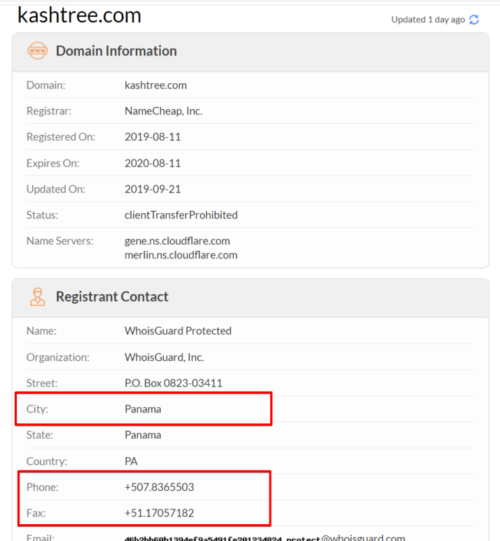Viewport: 500px width, 541px height.
Task: Click the name WhoisGuard Protected
Action: (x=178, y=331)
